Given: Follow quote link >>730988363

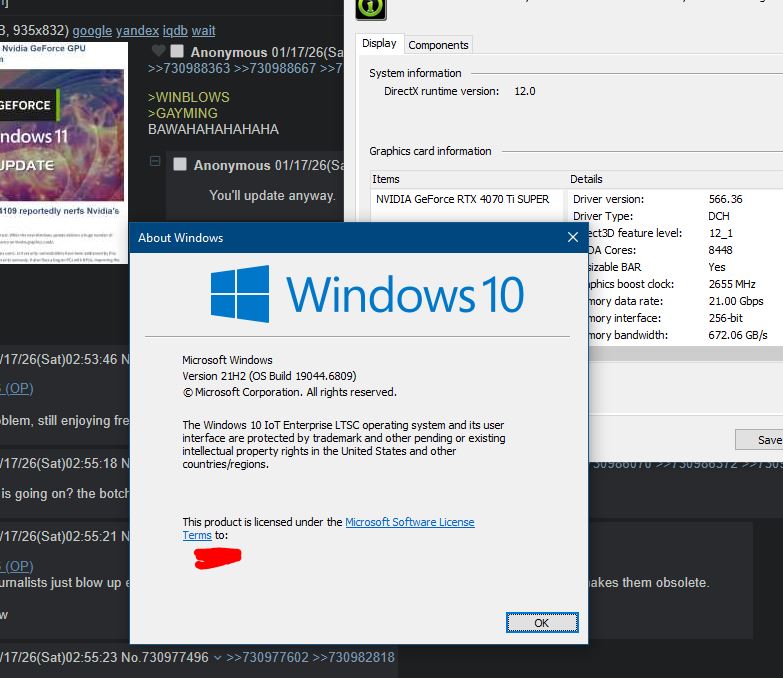Looking at the screenshot, I should click(189, 68).
